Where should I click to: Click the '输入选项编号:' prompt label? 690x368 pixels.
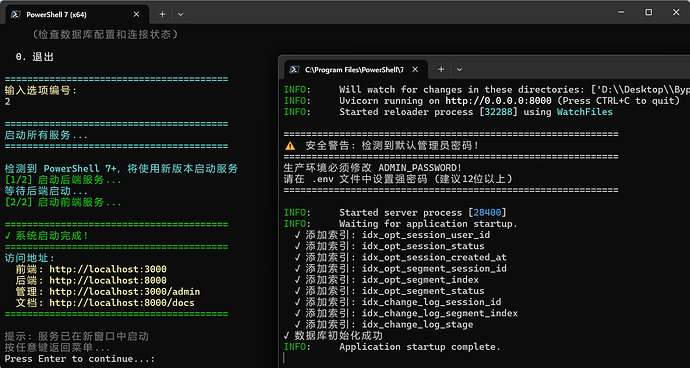point(41,91)
